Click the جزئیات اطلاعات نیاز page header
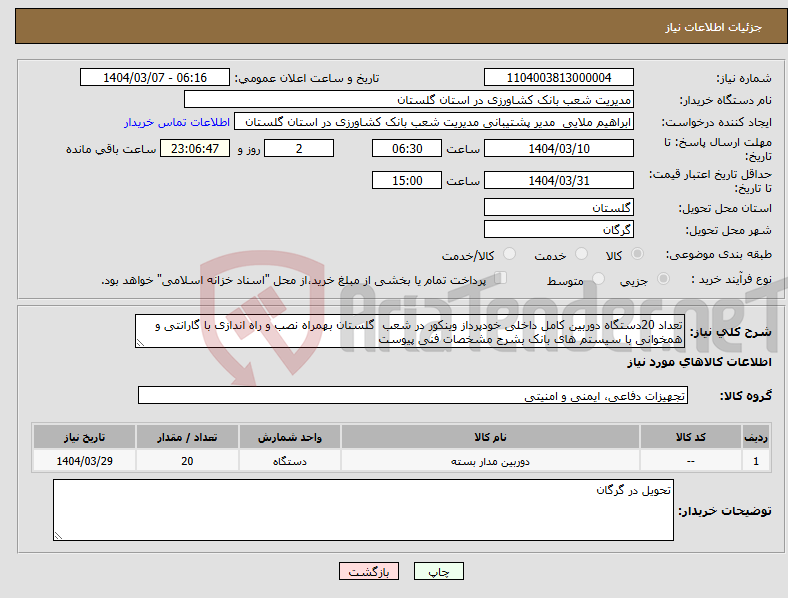 pos(713,27)
